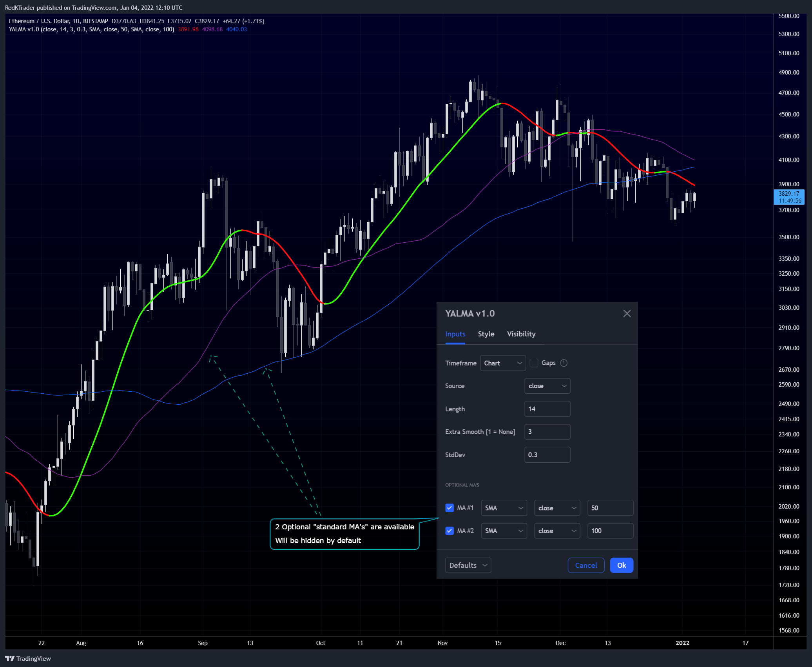The width and height of the screenshot is (812, 667).
Task: Click the red indicator value 3891.98
Action: click(x=188, y=29)
